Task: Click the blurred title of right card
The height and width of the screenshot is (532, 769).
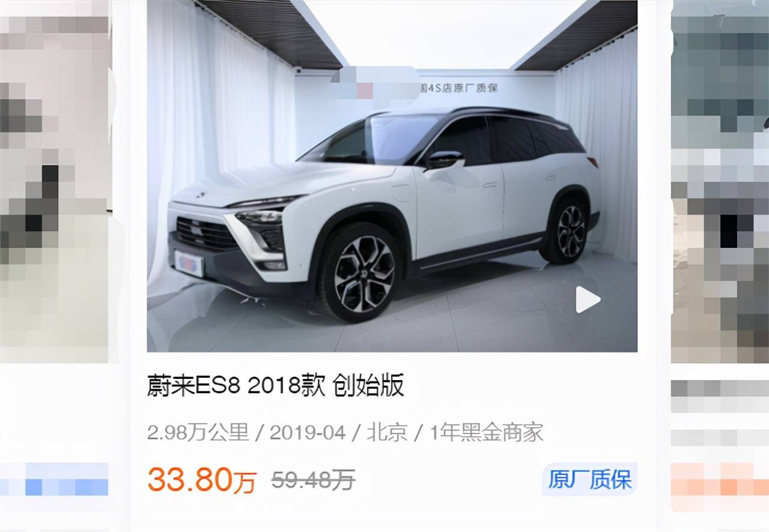Action: [720, 396]
